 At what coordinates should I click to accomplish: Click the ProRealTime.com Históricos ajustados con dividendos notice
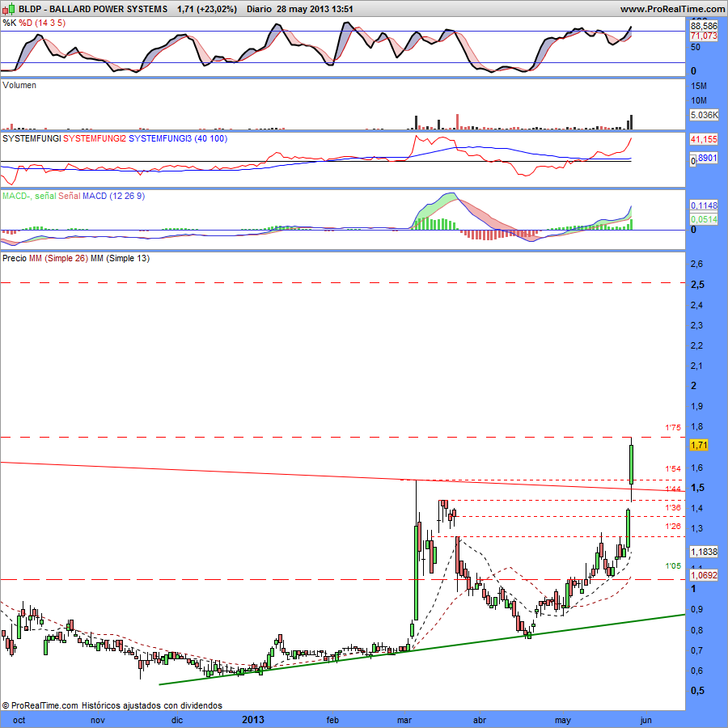tap(112, 705)
